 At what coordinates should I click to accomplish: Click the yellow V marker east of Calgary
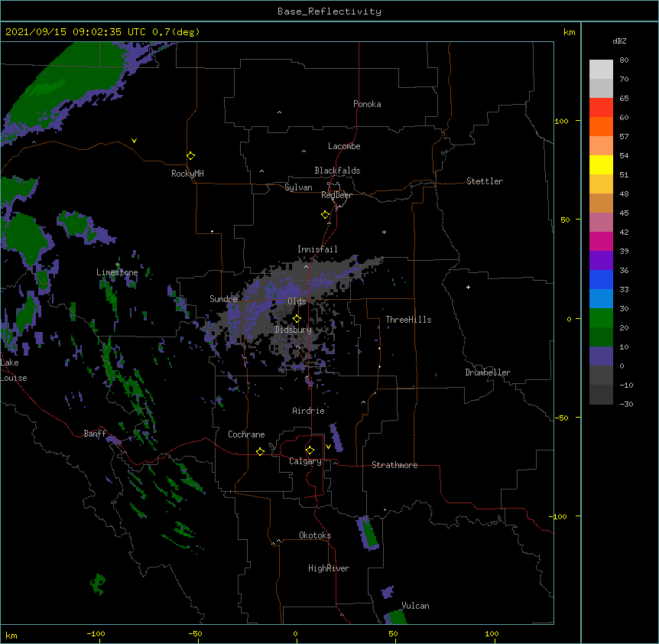pos(328,447)
